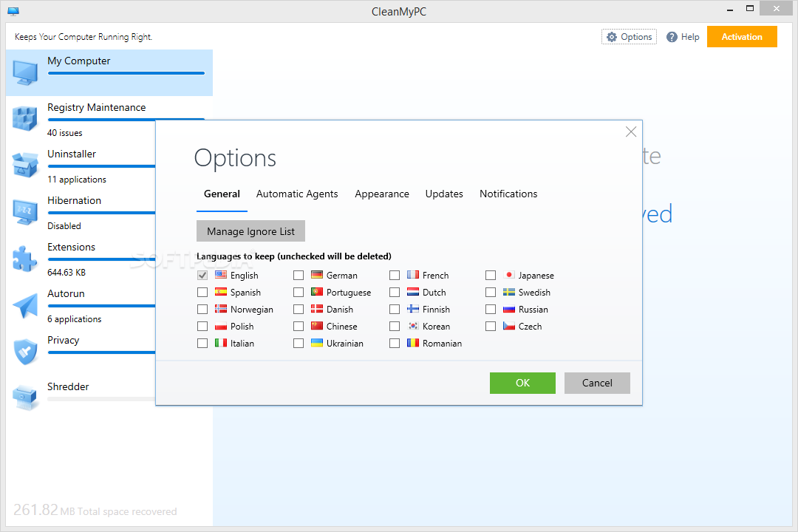Minimize the CleanMyPC window

point(730,9)
